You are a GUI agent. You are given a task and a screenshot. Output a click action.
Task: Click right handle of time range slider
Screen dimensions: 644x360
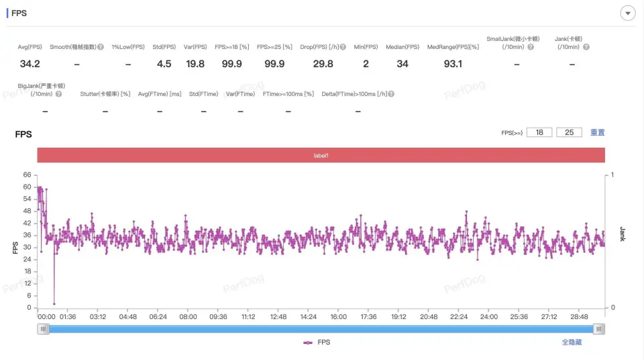pyautogui.click(x=599, y=328)
